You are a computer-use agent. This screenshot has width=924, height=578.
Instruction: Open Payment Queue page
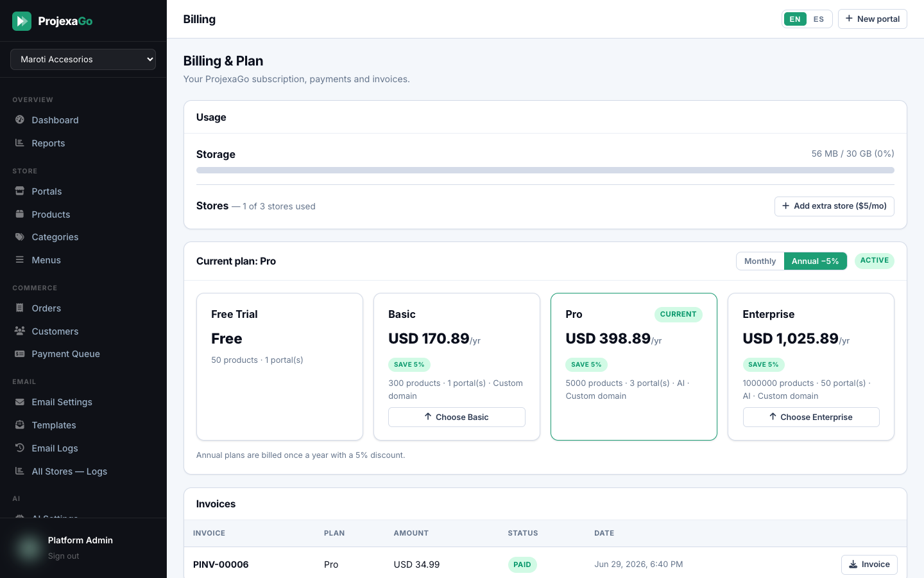(83, 354)
